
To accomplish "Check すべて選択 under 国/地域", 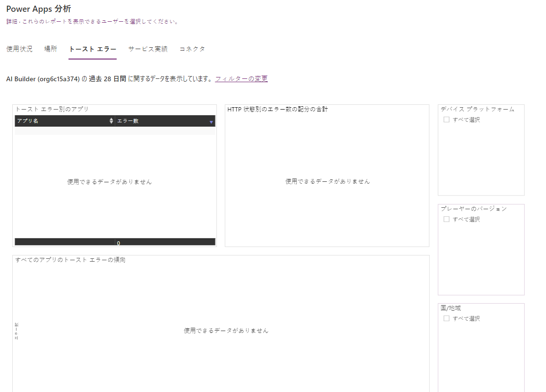I will click(x=446, y=318).
